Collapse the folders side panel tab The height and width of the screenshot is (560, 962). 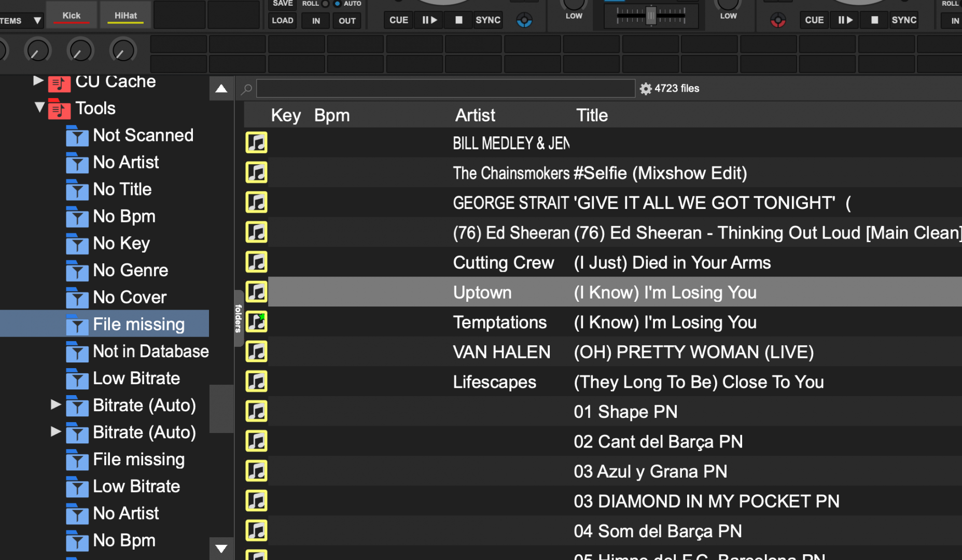tap(239, 318)
